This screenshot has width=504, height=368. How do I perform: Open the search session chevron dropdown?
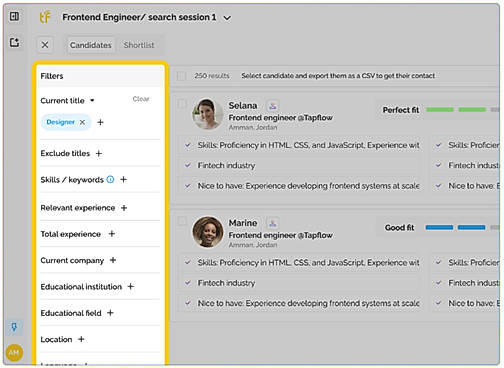click(227, 18)
